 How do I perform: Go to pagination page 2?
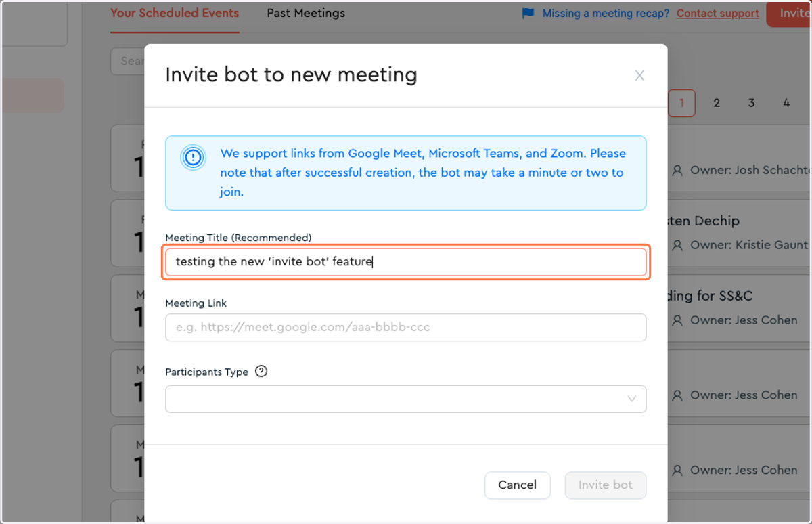(717, 103)
